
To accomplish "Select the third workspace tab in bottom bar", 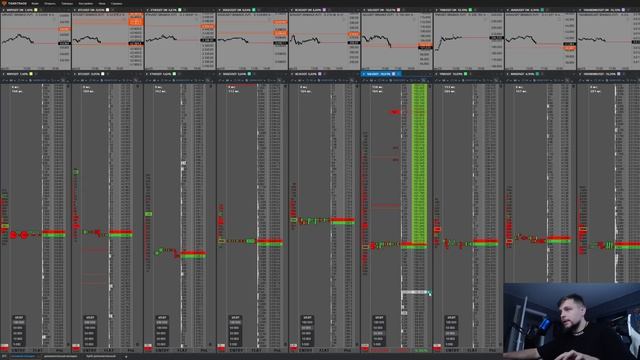I will tap(101, 356).
